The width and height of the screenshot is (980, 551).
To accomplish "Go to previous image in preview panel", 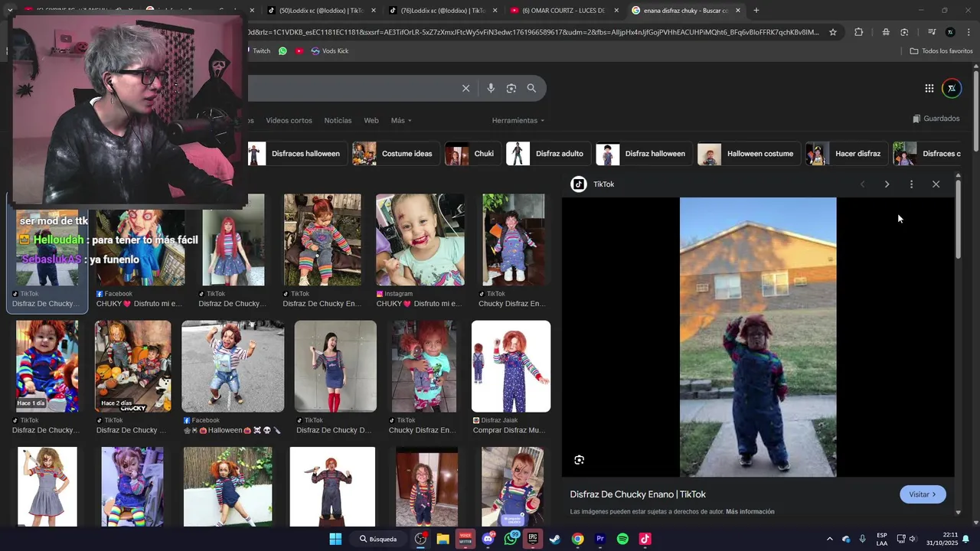I will (x=862, y=184).
